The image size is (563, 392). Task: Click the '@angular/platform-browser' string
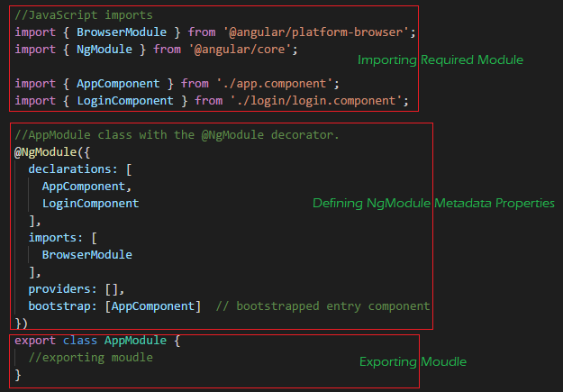[x=316, y=32]
